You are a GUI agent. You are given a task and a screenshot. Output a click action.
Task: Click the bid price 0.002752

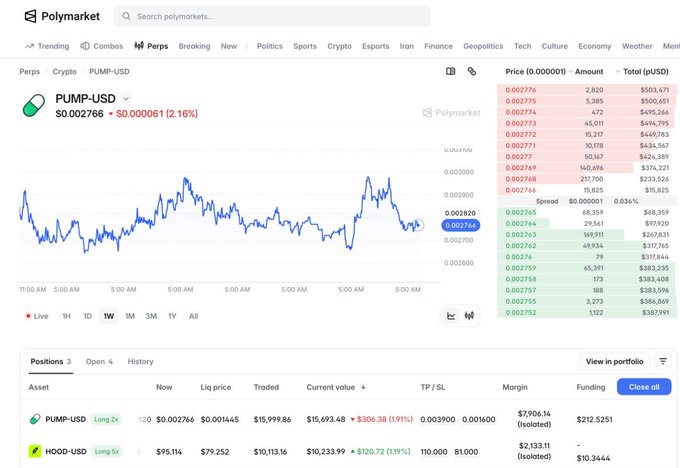tap(521, 312)
